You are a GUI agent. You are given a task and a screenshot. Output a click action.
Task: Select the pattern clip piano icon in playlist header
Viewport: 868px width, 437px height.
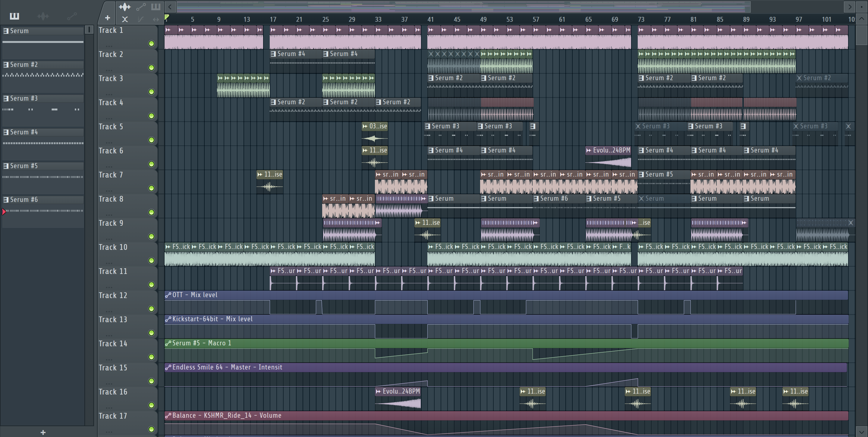tap(156, 7)
